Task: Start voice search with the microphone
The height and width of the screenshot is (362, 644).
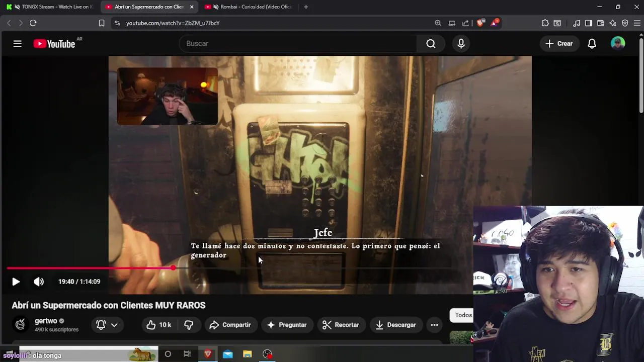Action: click(461, 44)
